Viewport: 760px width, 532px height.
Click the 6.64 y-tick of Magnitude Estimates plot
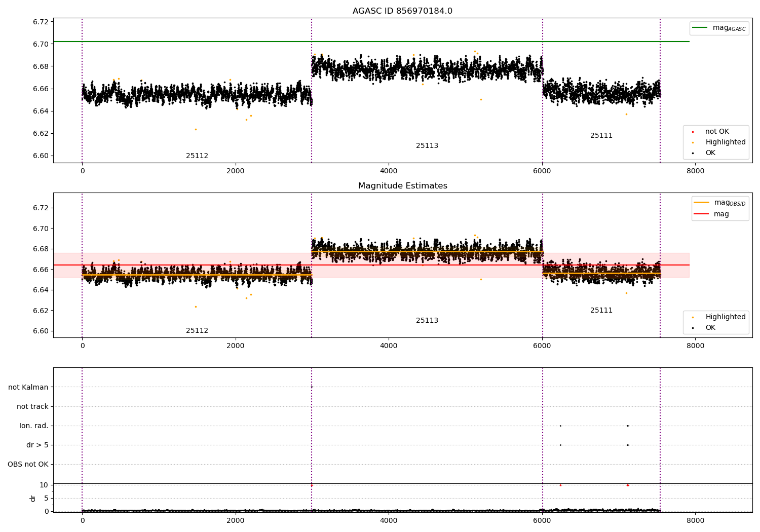pyautogui.click(x=41, y=290)
